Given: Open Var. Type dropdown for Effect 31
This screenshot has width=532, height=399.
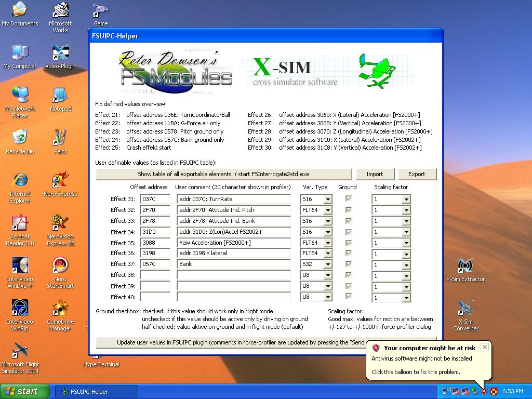Looking at the screenshot, I should [328, 199].
